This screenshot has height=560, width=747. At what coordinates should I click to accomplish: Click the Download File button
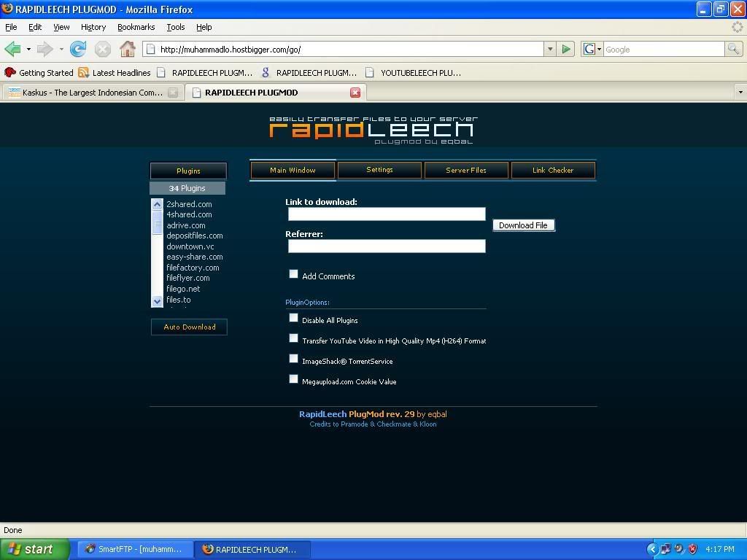pos(524,225)
